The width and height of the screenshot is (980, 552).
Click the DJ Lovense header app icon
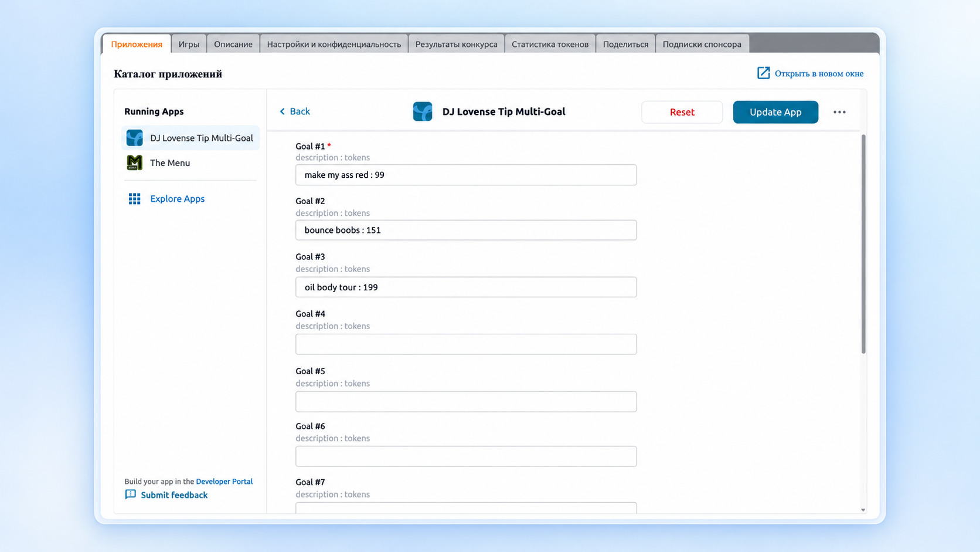coord(423,111)
